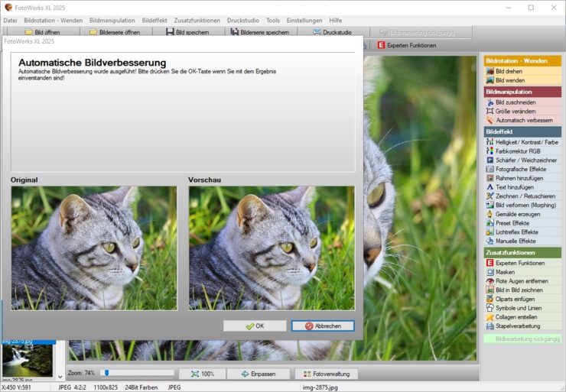The width and height of the screenshot is (566, 392).
Task: Open Zeichnen / Retuschieren tool
Action: coord(522,196)
